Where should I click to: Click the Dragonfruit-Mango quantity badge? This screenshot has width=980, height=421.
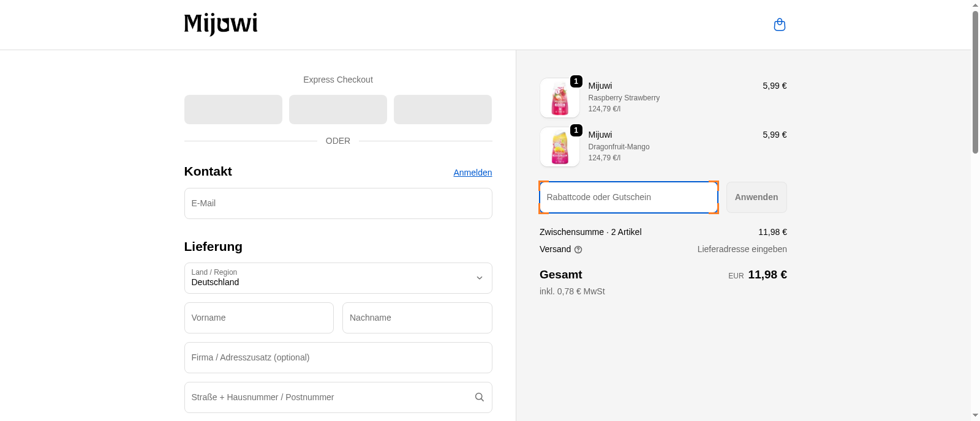[576, 130]
